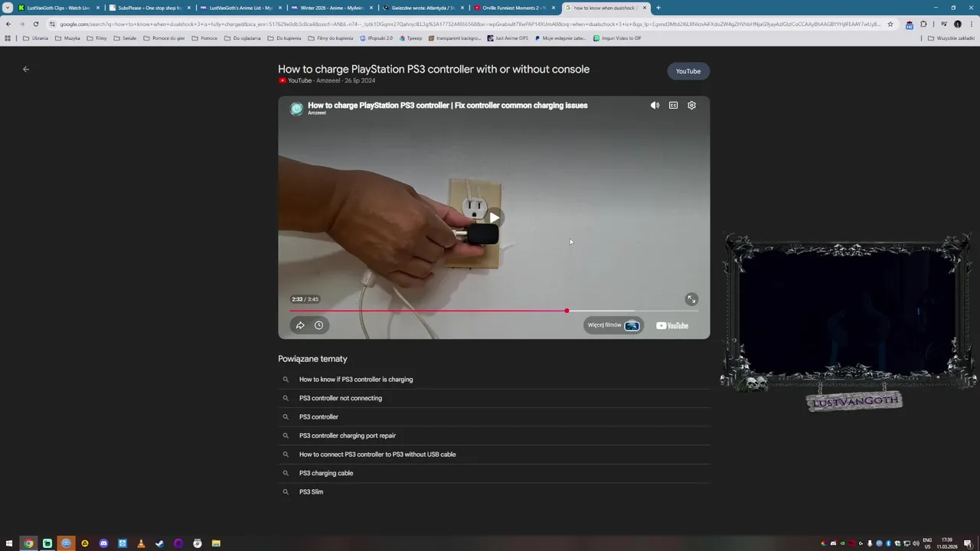Screen dimensions: 980x551
Task: Open the Gwiezdne wrota: Atlantyda tab
Action: pyautogui.click(x=423, y=8)
